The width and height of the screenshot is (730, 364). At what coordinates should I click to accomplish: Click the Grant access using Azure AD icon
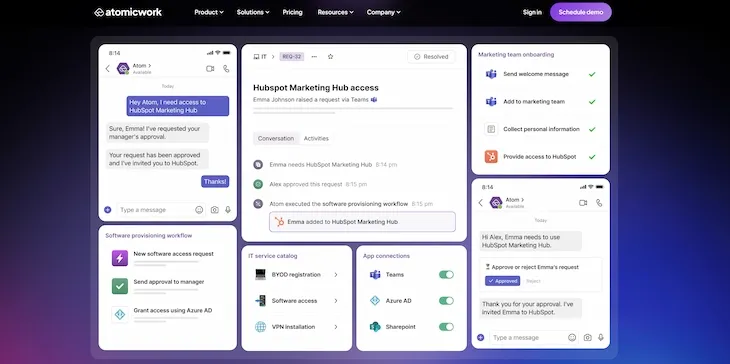coord(120,314)
